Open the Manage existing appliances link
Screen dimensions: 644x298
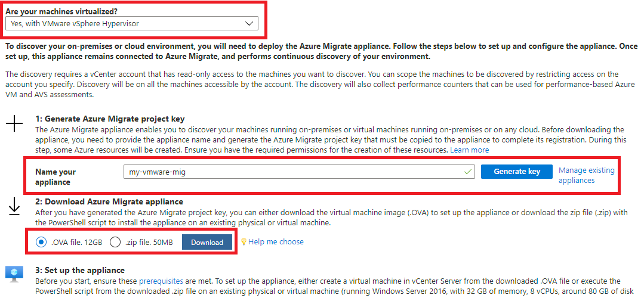point(587,175)
